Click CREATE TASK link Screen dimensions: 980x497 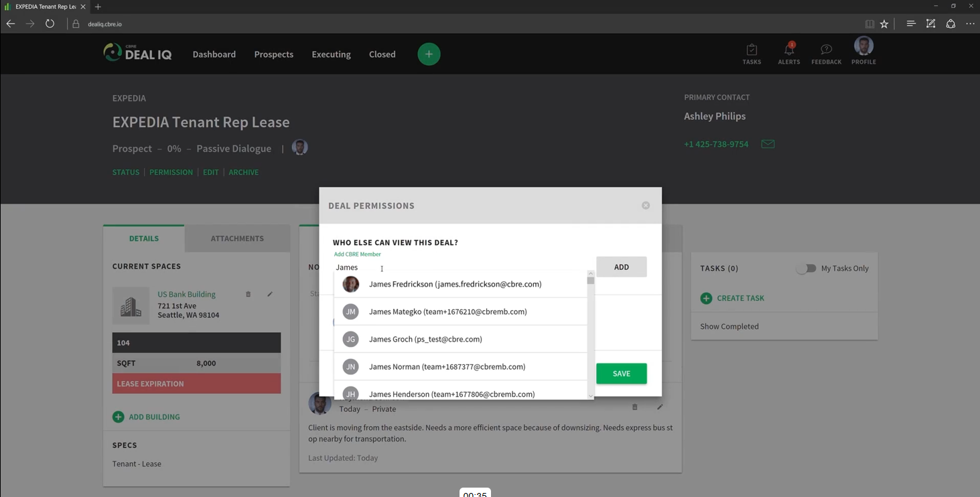point(740,298)
